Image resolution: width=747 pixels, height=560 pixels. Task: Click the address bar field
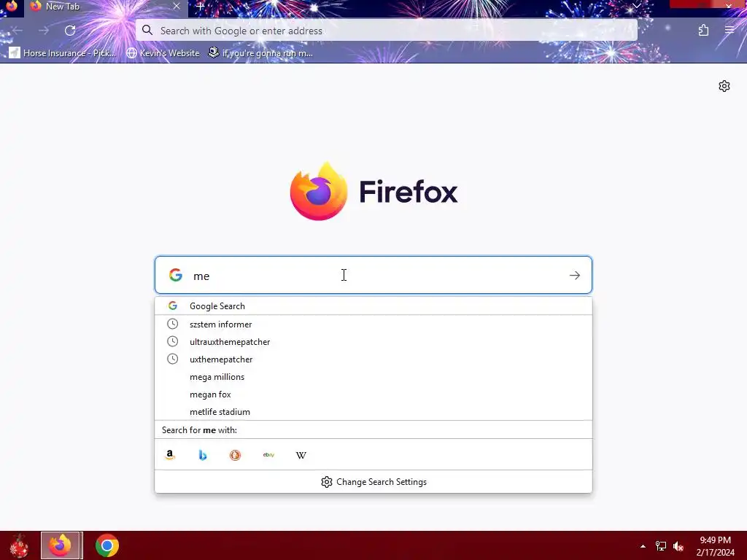tap(387, 31)
